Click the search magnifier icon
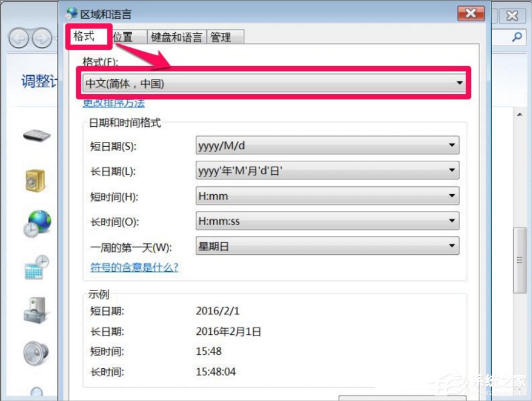532x401 pixels. (516, 36)
